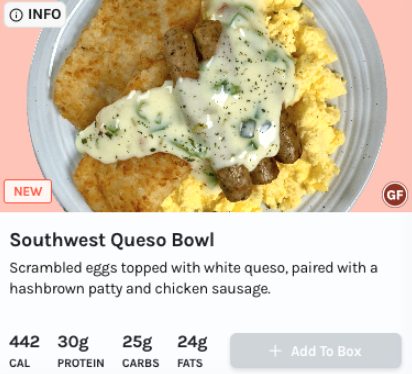Open the Southwest Queso Bowl title
The image size is (412, 374).
(x=112, y=240)
